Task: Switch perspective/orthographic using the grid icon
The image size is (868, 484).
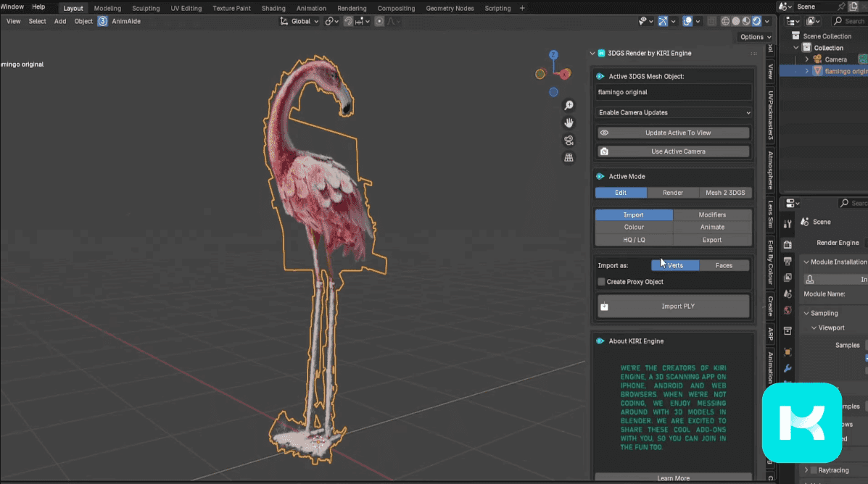Action: click(x=569, y=157)
